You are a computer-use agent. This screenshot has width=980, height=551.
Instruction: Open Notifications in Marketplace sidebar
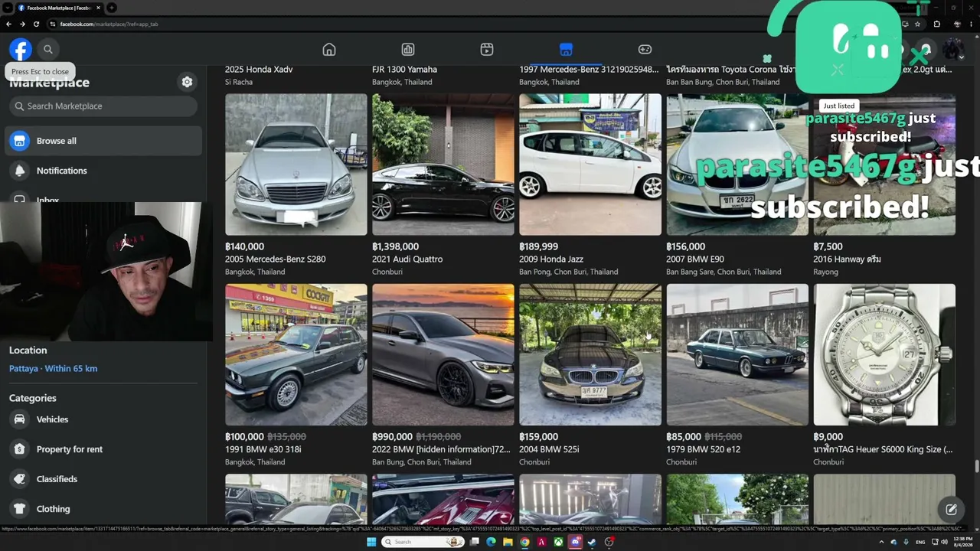(x=104, y=171)
